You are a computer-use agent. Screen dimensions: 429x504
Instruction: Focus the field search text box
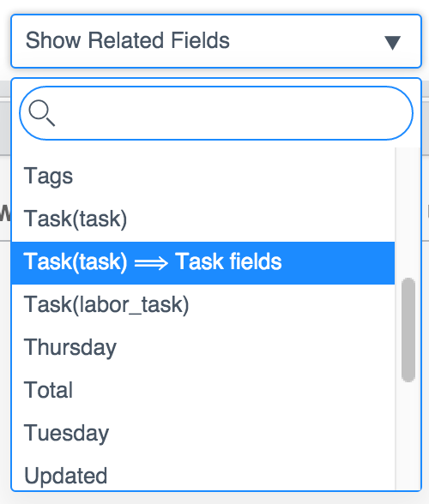pyautogui.click(x=216, y=113)
